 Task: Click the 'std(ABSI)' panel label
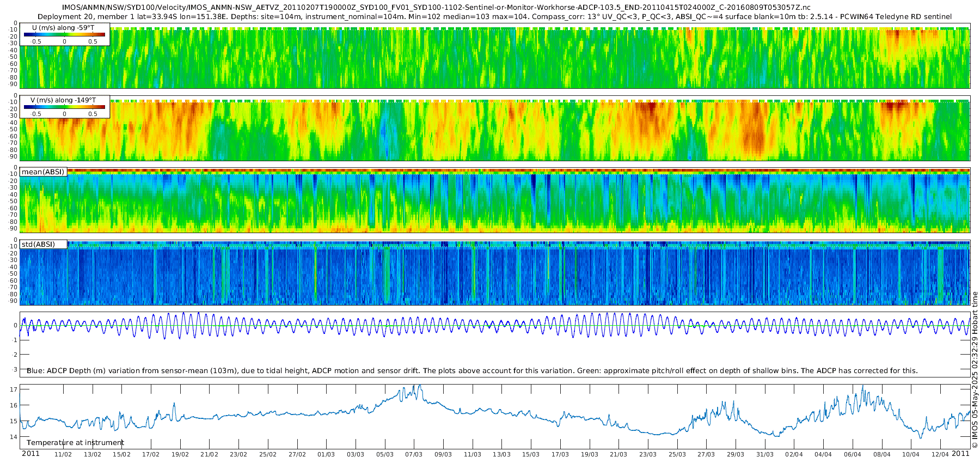point(38,244)
